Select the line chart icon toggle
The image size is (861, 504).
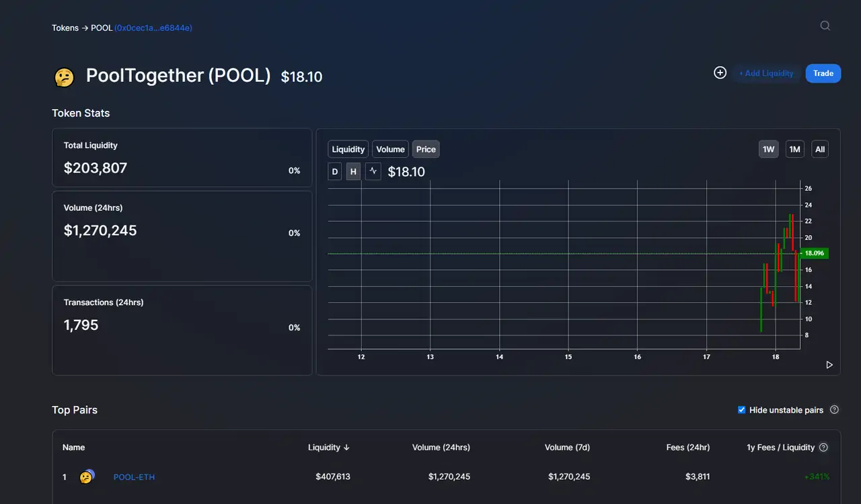(373, 171)
